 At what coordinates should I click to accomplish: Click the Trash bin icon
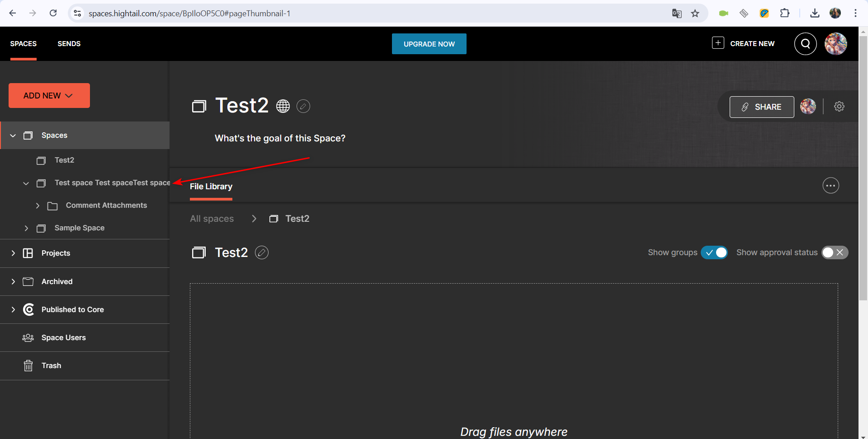(28, 365)
